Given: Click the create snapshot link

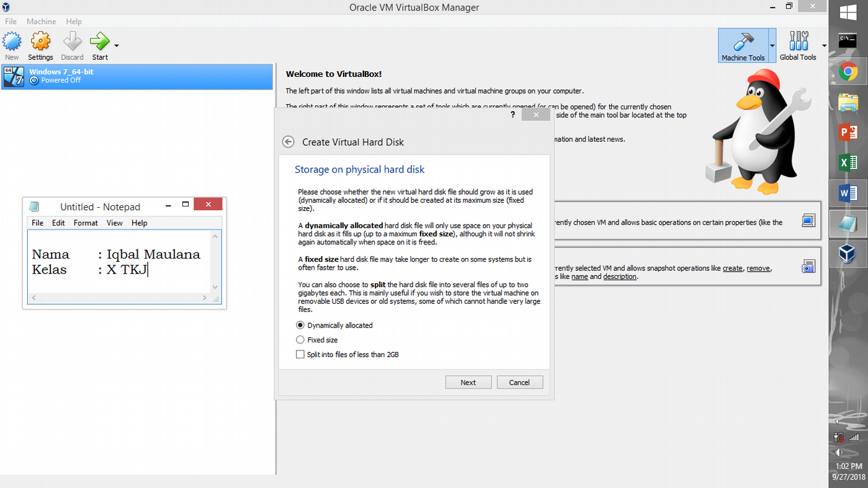Looking at the screenshot, I should 732,268.
